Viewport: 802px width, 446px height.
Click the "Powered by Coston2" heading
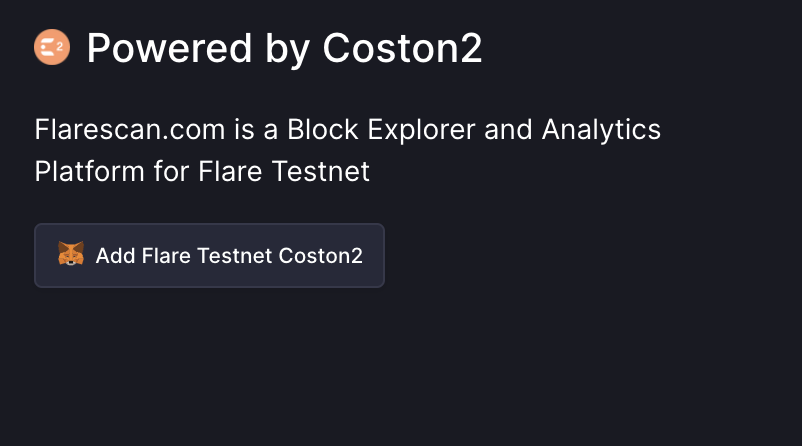click(x=284, y=49)
